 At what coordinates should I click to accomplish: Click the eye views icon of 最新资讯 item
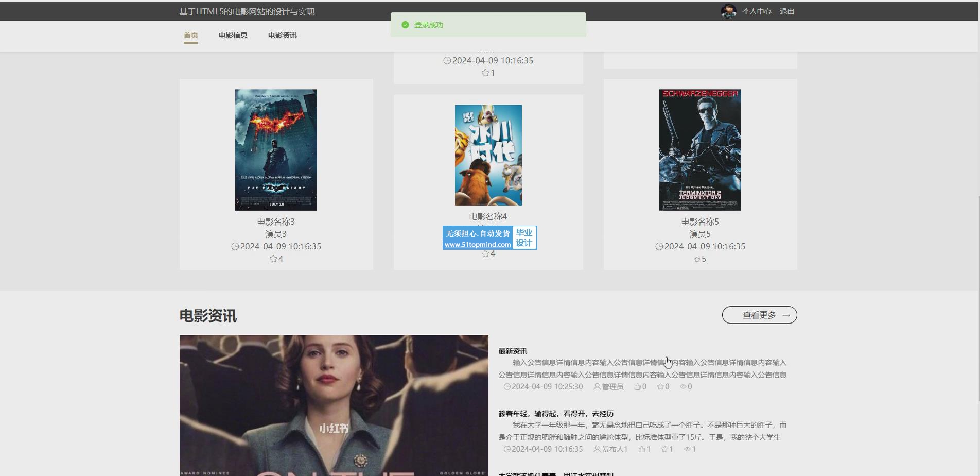pos(683,386)
